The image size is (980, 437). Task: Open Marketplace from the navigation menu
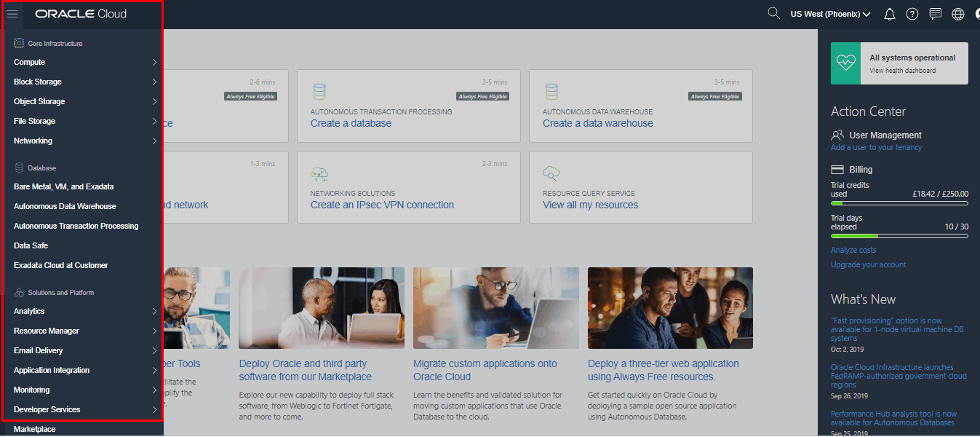point(34,430)
